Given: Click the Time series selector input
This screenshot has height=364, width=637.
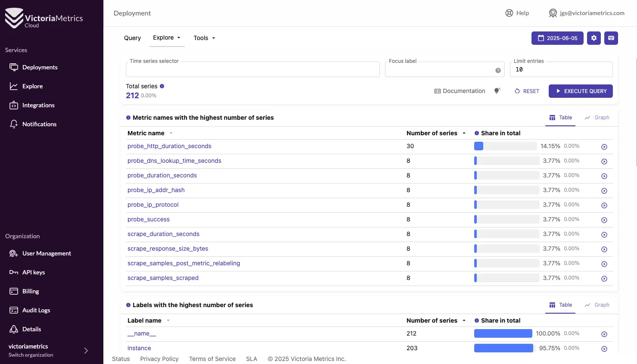Looking at the screenshot, I should pos(252,70).
